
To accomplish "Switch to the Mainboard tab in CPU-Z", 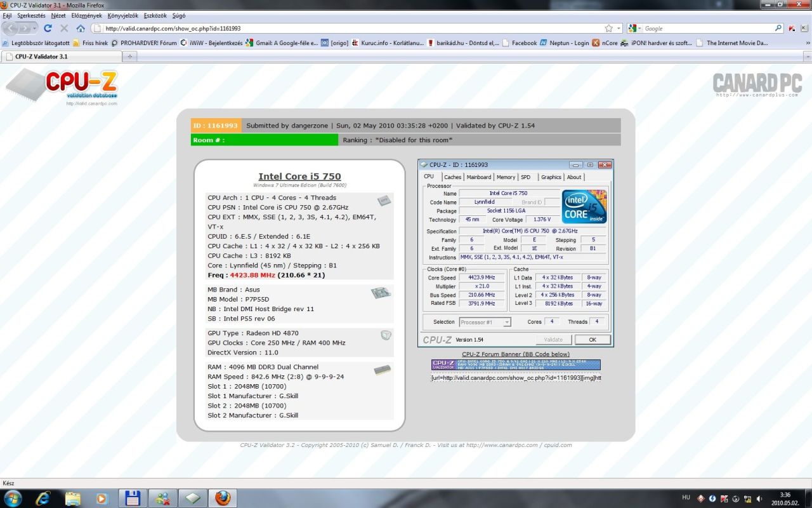I will (x=479, y=177).
